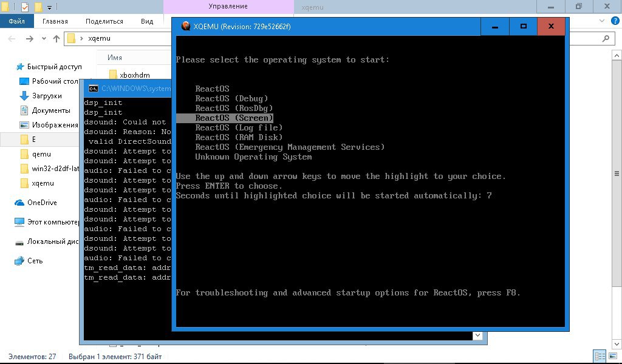Click the ReactOS boot entry
The height and width of the screenshot is (364, 622).
tap(212, 89)
